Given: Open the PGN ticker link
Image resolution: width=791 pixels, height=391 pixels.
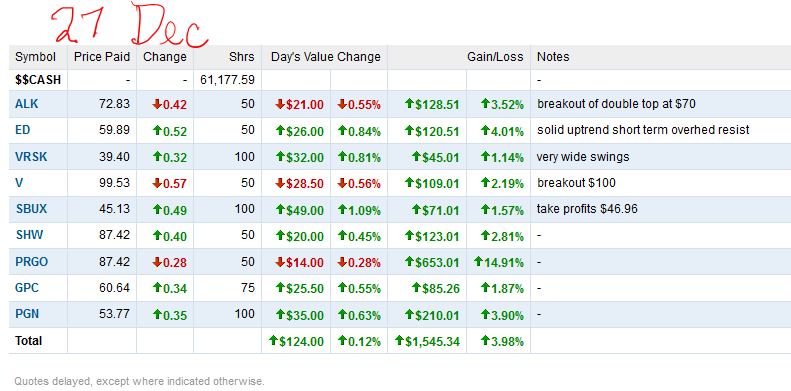Looking at the screenshot, I should (27, 314).
